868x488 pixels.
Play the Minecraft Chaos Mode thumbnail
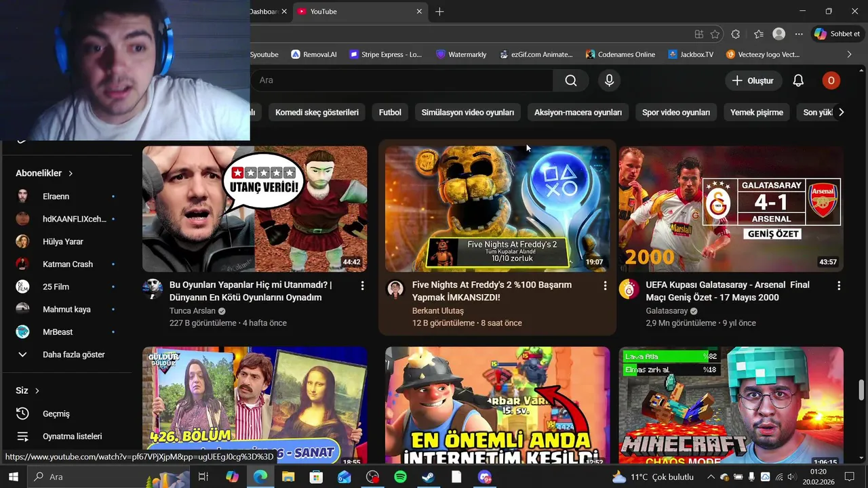tap(731, 405)
